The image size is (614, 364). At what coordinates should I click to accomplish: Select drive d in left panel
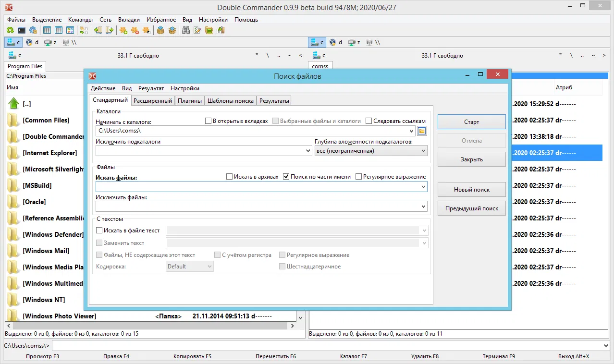(x=32, y=42)
